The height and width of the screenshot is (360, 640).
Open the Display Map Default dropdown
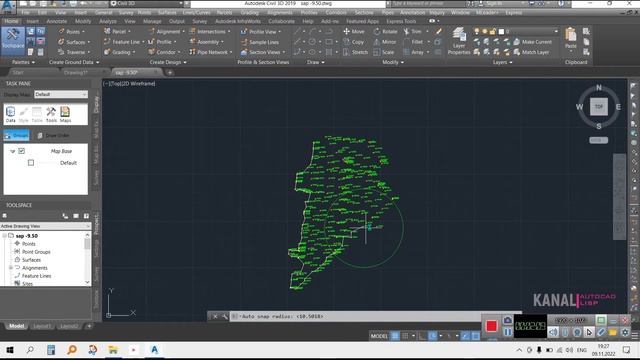61,94
